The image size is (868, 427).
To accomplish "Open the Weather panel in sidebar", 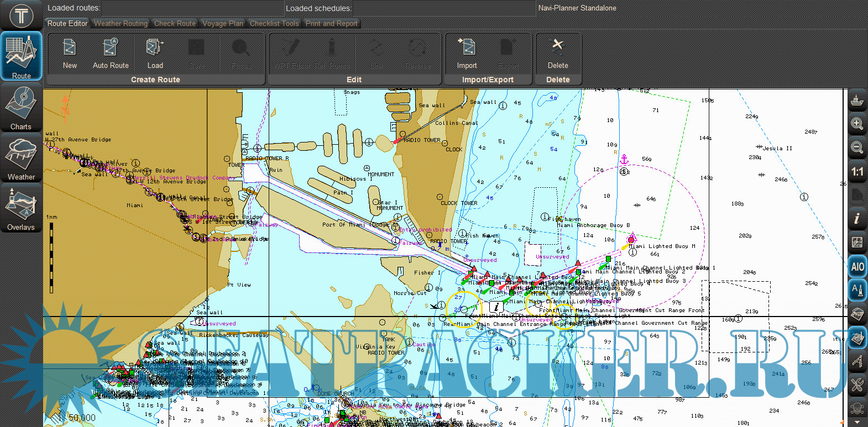I will pos(21,159).
